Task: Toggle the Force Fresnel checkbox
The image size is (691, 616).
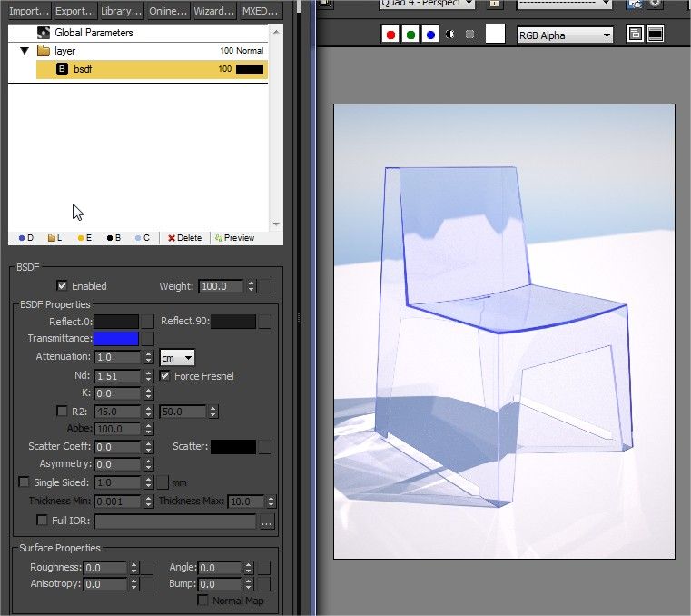Action: 165,376
